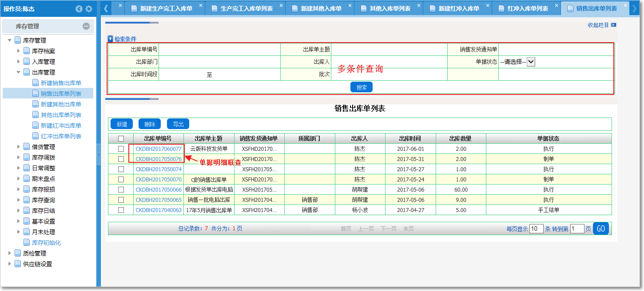Open the 单据状态 dropdown
644x291 pixels.
click(531, 62)
